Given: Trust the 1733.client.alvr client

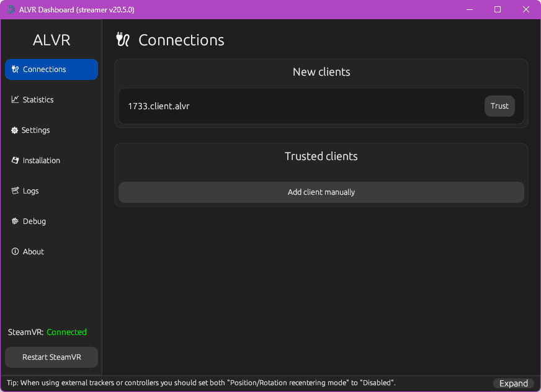Looking at the screenshot, I should (499, 106).
